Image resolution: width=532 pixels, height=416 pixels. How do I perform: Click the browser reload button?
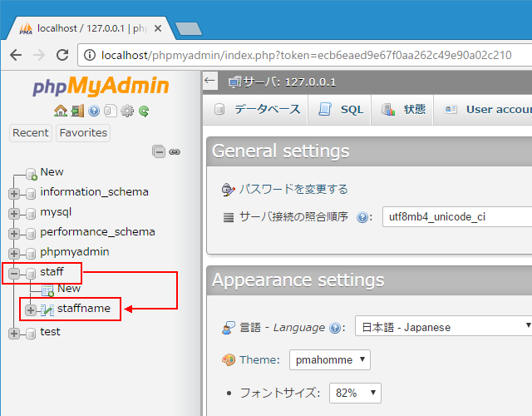62,55
